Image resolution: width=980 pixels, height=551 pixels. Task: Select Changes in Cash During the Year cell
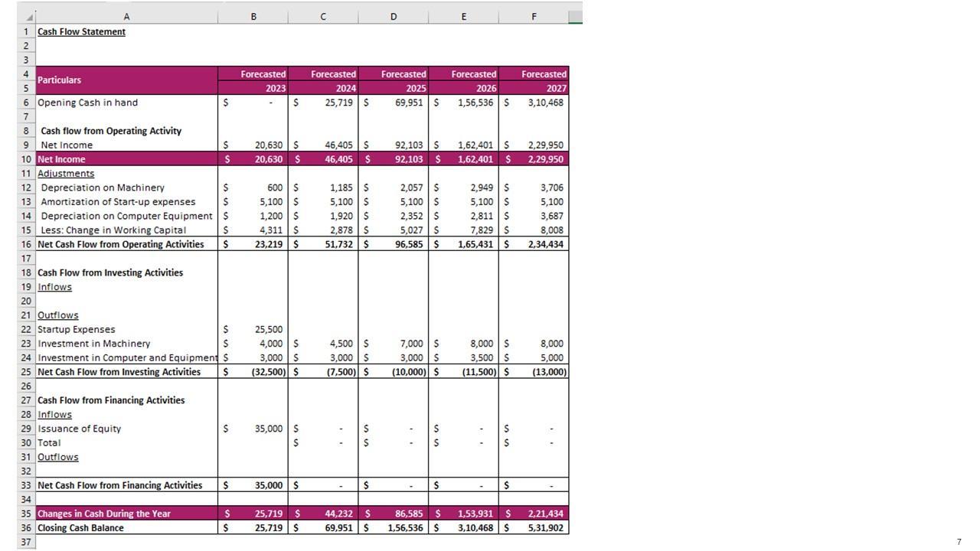(104, 514)
